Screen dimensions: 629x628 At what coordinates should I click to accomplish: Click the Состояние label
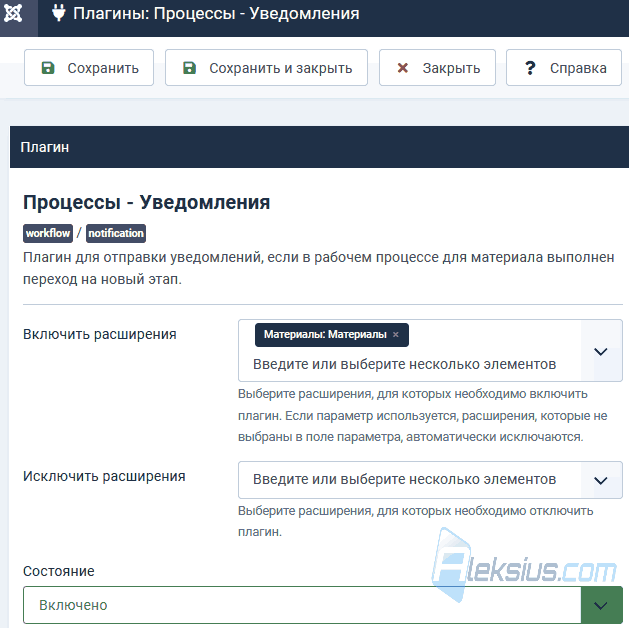coord(59,571)
